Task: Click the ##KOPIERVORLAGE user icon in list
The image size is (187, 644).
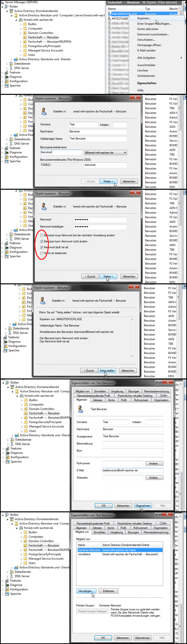Action: 109,14
